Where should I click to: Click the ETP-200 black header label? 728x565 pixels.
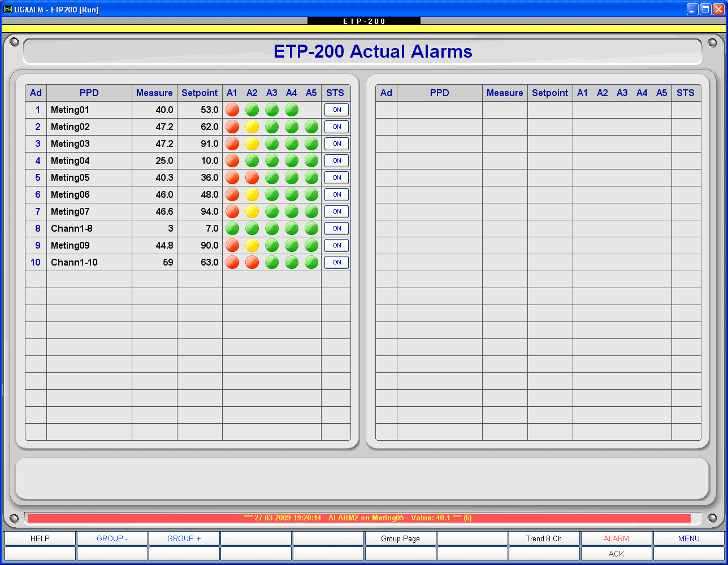(364, 21)
